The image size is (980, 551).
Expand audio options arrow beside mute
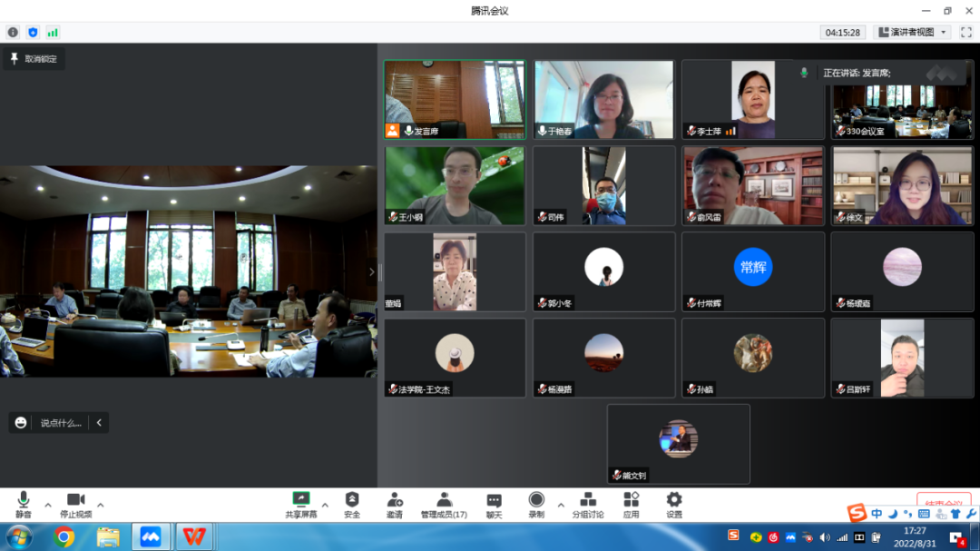tap(48, 505)
